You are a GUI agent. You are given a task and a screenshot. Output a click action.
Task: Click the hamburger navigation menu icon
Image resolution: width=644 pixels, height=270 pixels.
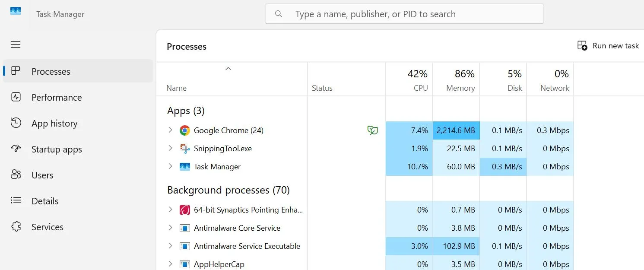click(x=16, y=44)
